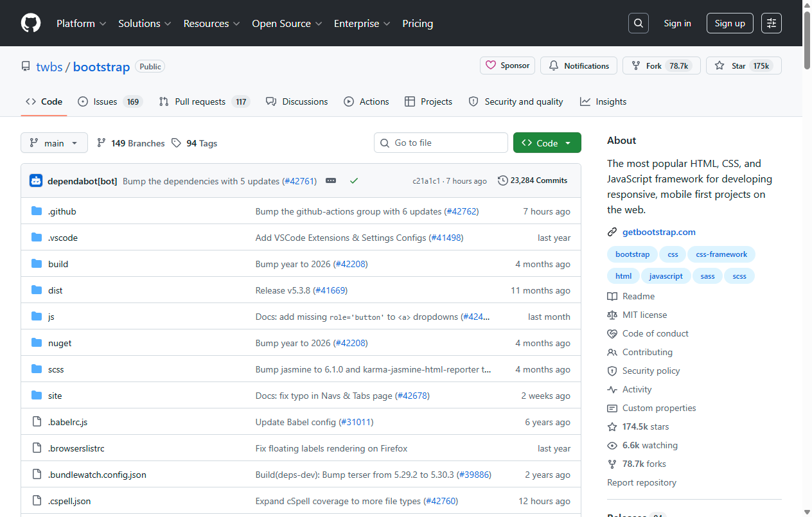
Task: Switch to the Pull requests tab
Action: point(204,101)
